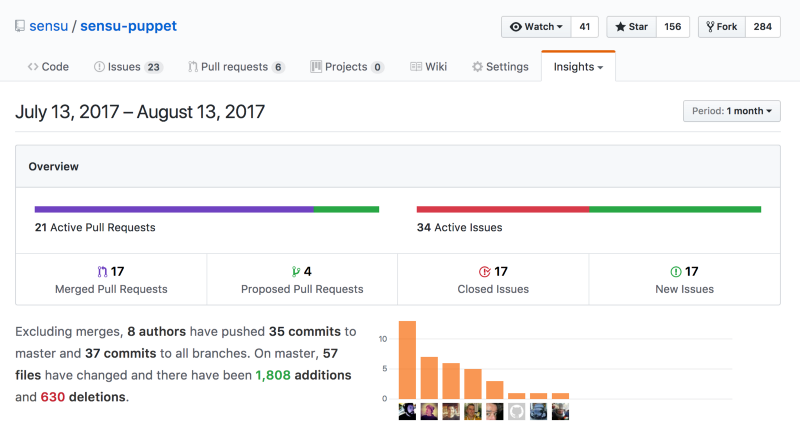Click the stargazer count 156
The width and height of the screenshot is (800, 444).
pos(672,27)
